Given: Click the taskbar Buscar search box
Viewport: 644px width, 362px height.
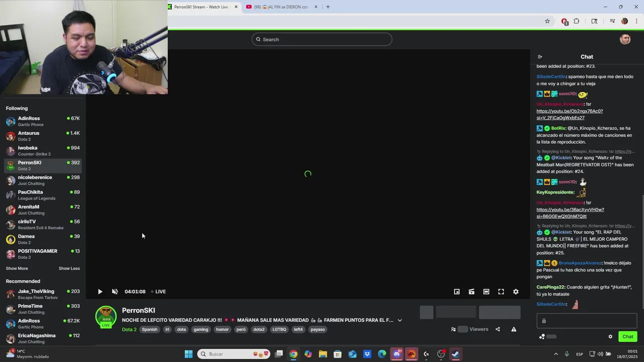Looking at the screenshot, I should pos(234,354).
